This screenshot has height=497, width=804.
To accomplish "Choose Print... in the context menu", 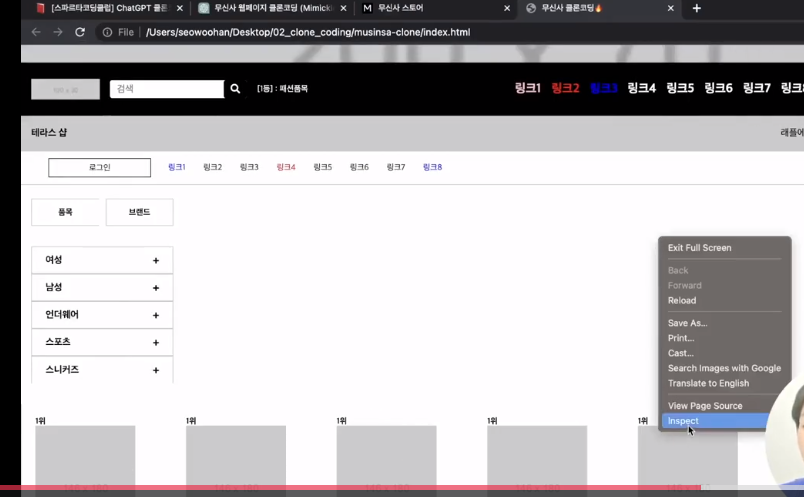I will tap(681, 338).
